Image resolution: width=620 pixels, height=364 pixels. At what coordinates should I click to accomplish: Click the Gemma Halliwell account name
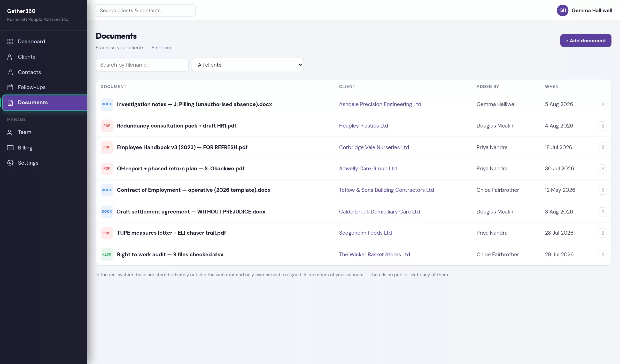[592, 10]
